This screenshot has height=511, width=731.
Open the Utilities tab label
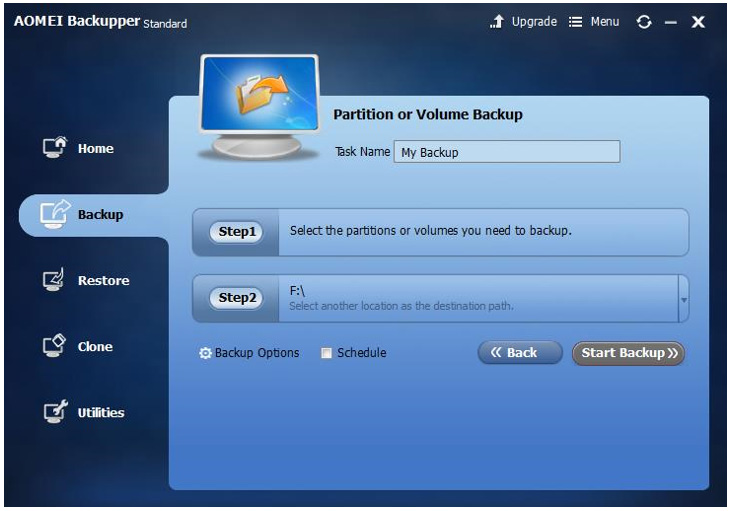[x=101, y=413]
